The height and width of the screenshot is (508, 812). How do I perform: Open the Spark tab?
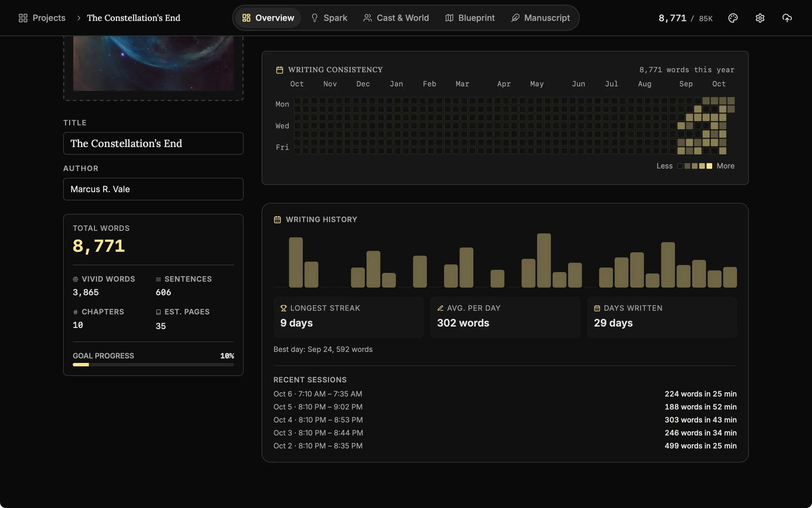(x=329, y=18)
